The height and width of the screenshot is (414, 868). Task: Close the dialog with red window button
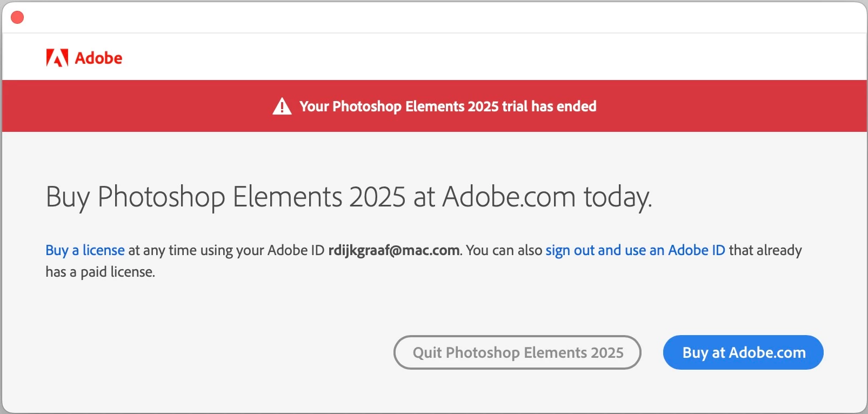[x=17, y=17]
